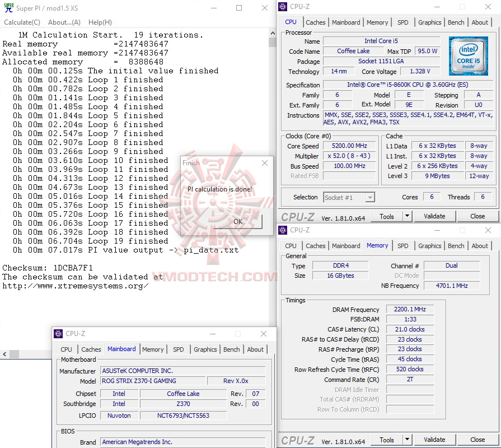Click Super PI vertical scrollbar up arrow
Screen dimensions: 501x448
[x=273, y=33]
